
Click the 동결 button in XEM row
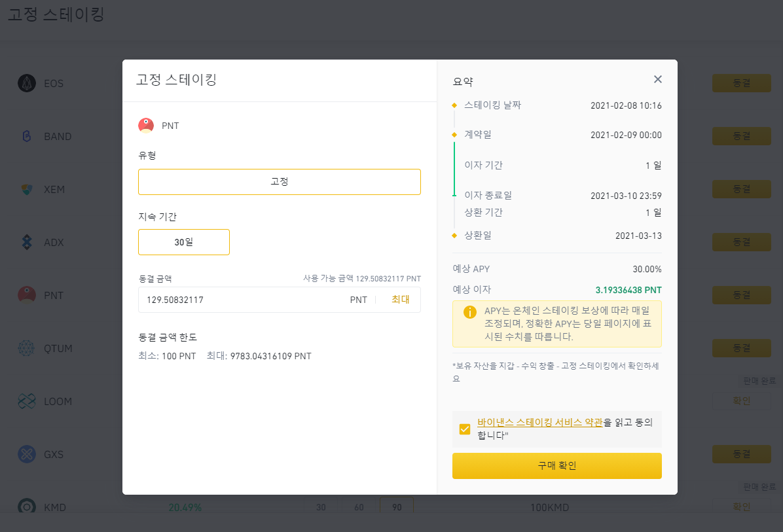coord(741,188)
